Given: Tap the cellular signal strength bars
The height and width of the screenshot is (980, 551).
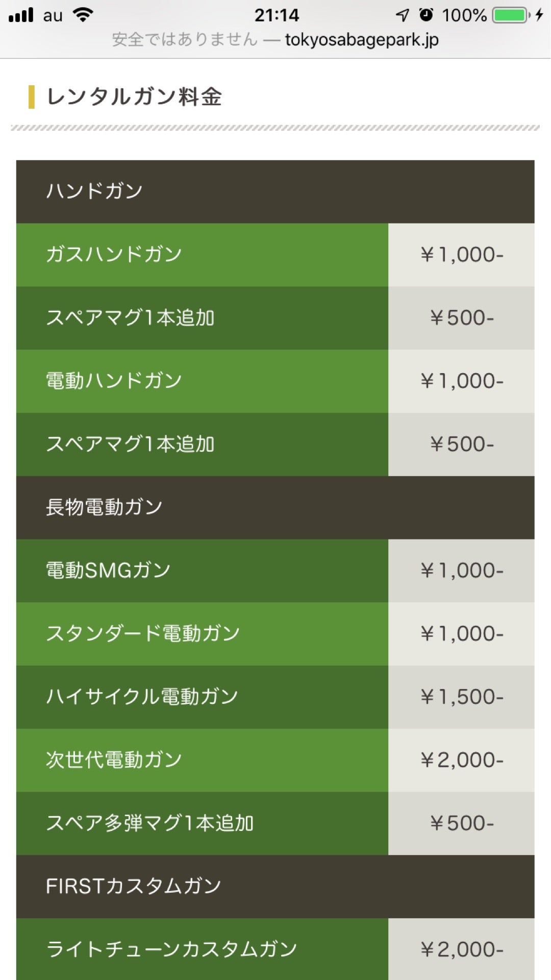Looking at the screenshot, I should coord(21,15).
